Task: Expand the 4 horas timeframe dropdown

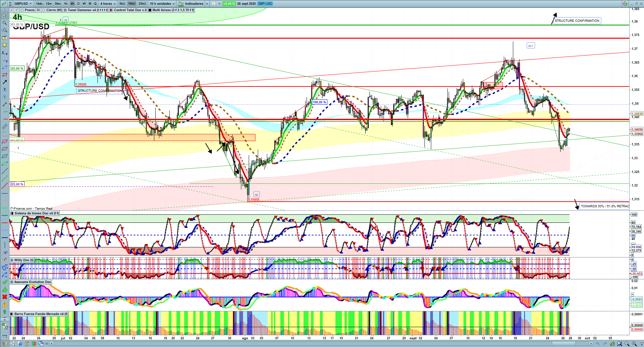Action: pos(108,4)
